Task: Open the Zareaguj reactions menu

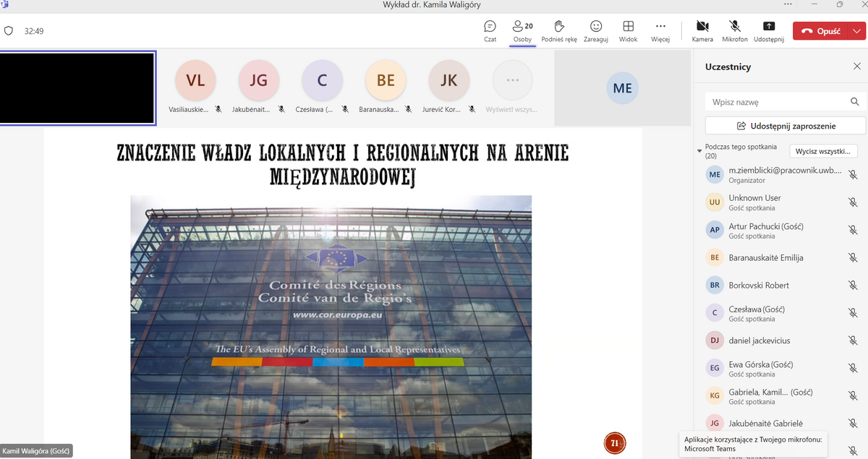Action: (x=596, y=30)
